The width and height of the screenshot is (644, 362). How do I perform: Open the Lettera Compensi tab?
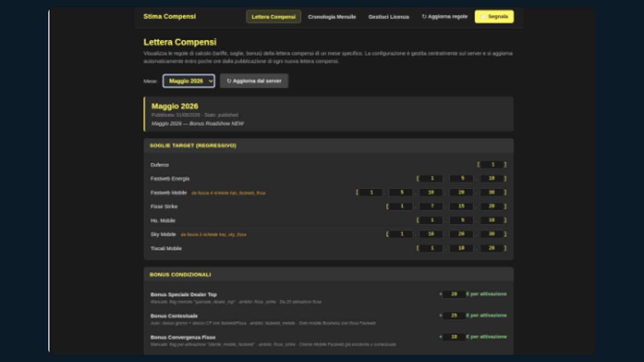tap(273, 16)
